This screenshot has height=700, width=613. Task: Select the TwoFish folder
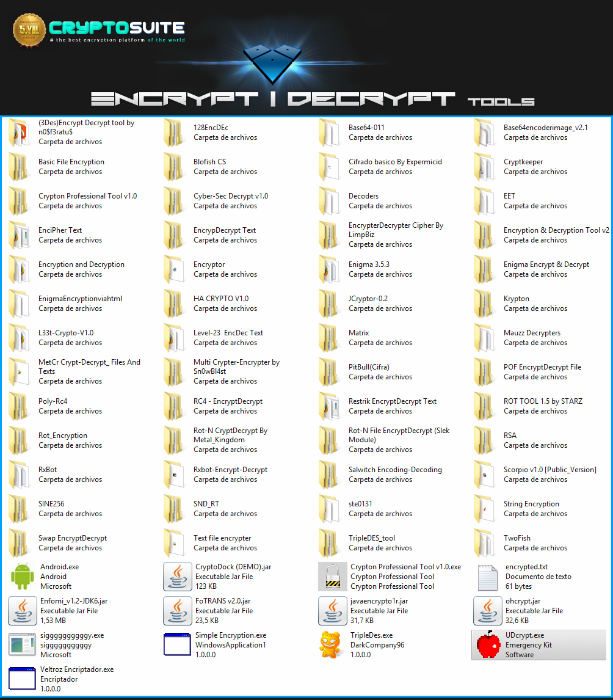point(484,543)
